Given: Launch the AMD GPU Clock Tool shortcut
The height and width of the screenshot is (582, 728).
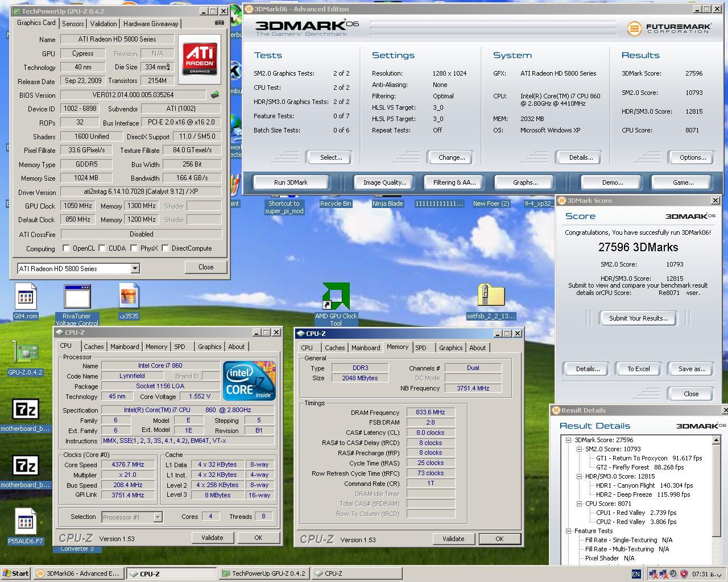Looking at the screenshot, I should (336, 305).
